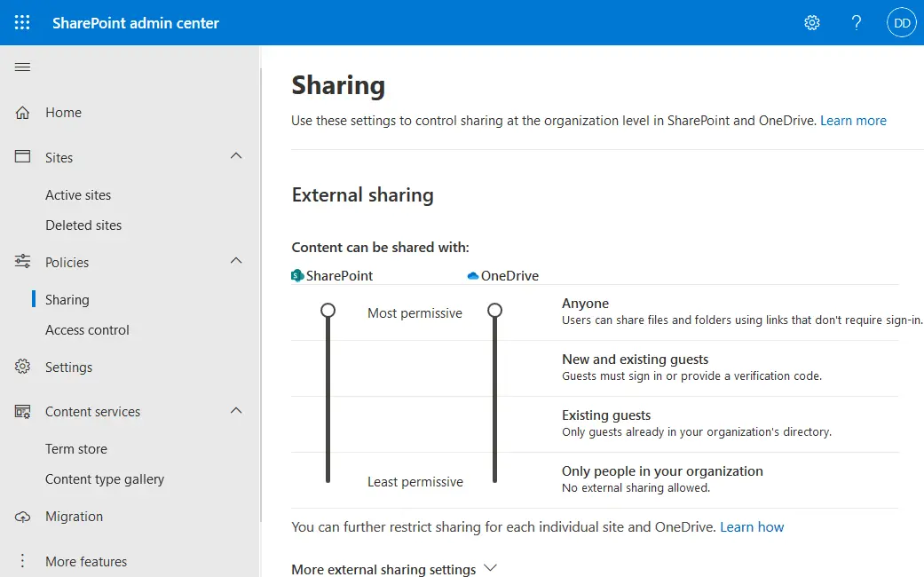Select Sharing under Policies
This screenshot has height=577, width=924.
[x=67, y=299]
